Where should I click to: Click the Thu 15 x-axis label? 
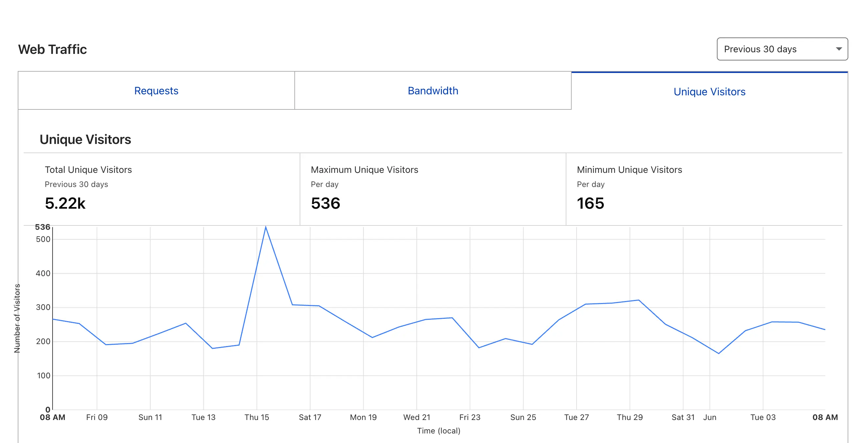click(x=257, y=417)
